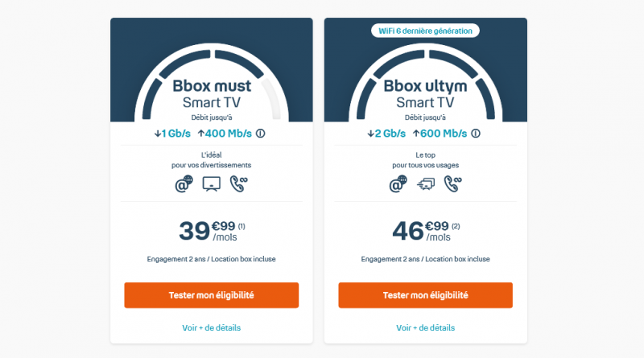Select the Bbox must Smart TV title
The height and width of the screenshot is (358, 644).
211,93
